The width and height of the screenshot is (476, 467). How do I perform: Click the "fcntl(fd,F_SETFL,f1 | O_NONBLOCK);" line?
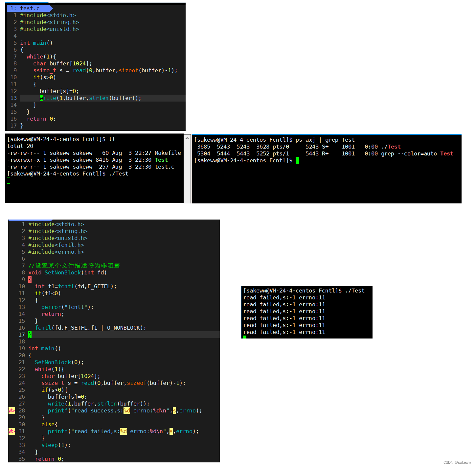[91, 328]
